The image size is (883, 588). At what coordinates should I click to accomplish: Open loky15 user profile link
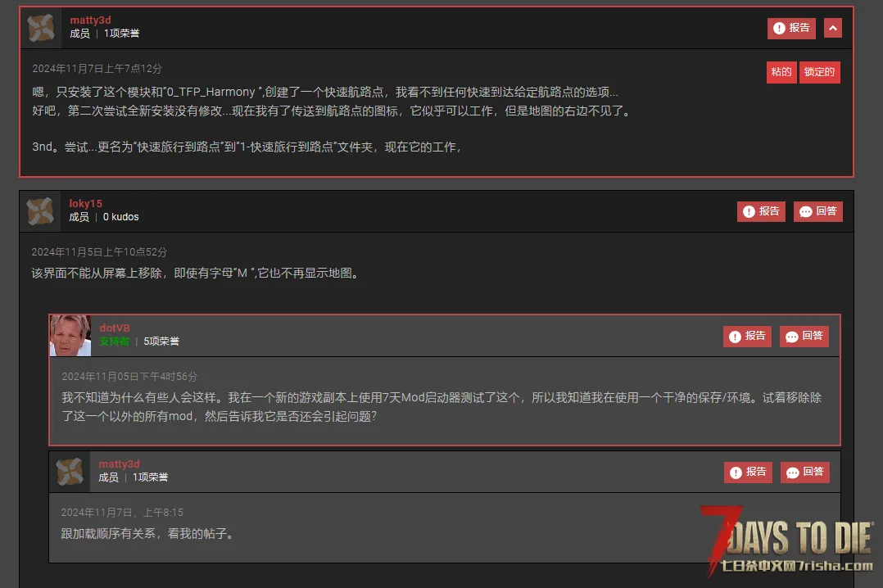pyautogui.click(x=85, y=203)
